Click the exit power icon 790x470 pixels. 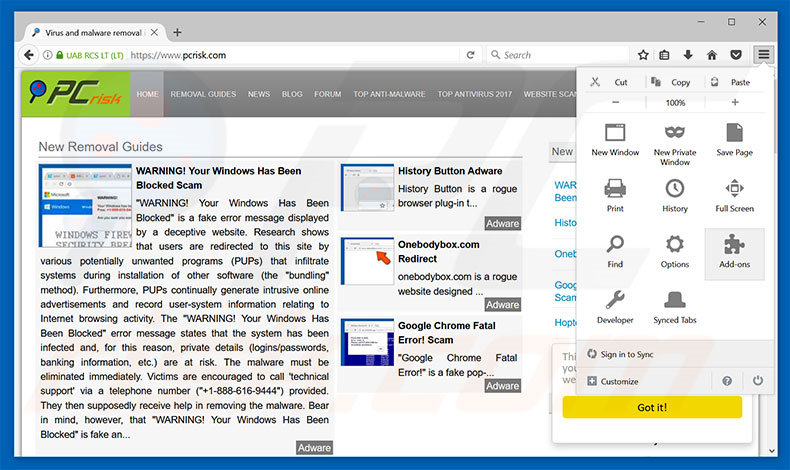click(x=758, y=381)
